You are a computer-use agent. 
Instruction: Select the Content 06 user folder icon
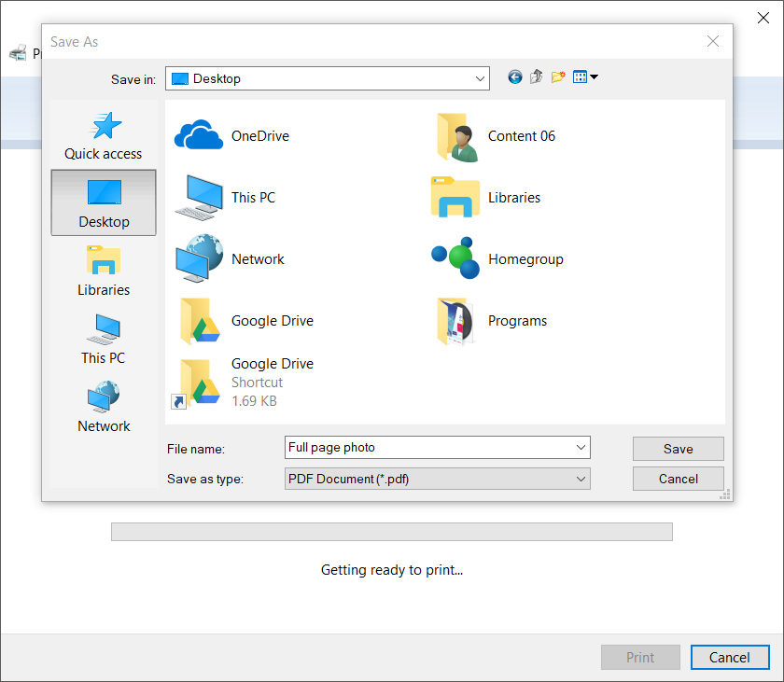pyautogui.click(x=457, y=137)
